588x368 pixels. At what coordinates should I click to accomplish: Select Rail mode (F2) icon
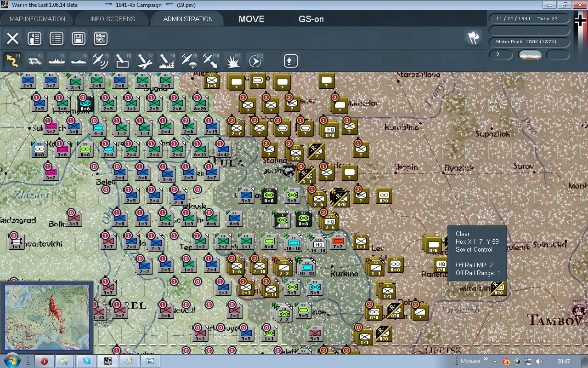coord(35,61)
